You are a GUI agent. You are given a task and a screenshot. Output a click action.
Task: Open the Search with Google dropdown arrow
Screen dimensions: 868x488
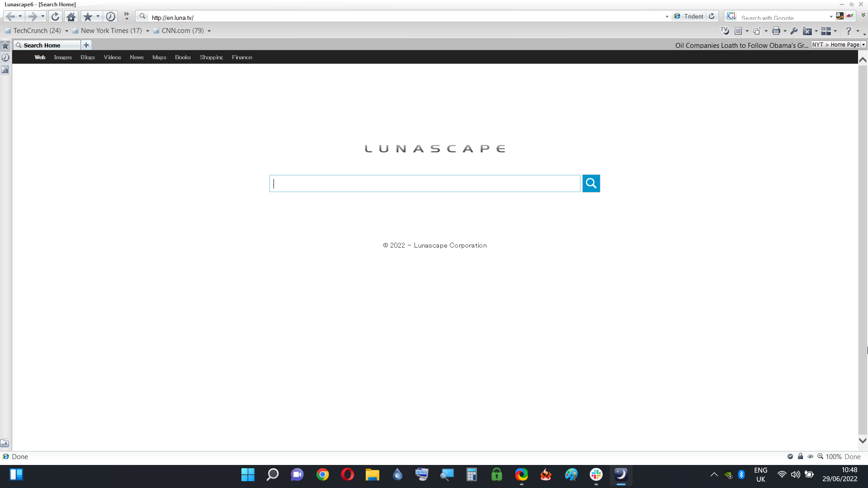coord(831,17)
